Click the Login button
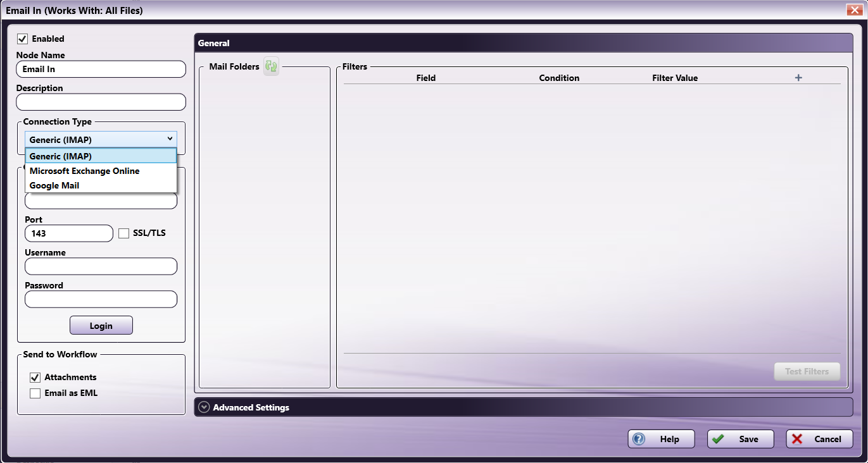Screen dimensions: 868x463 (101, 326)
